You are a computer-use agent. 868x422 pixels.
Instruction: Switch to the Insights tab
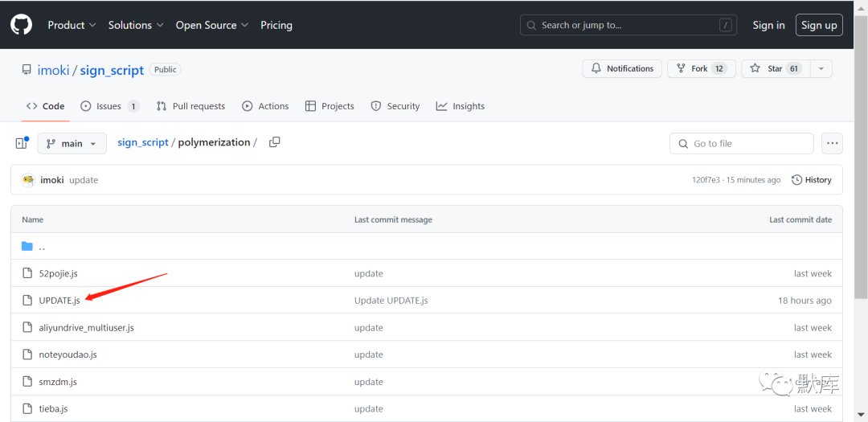(x=461, y=106)
